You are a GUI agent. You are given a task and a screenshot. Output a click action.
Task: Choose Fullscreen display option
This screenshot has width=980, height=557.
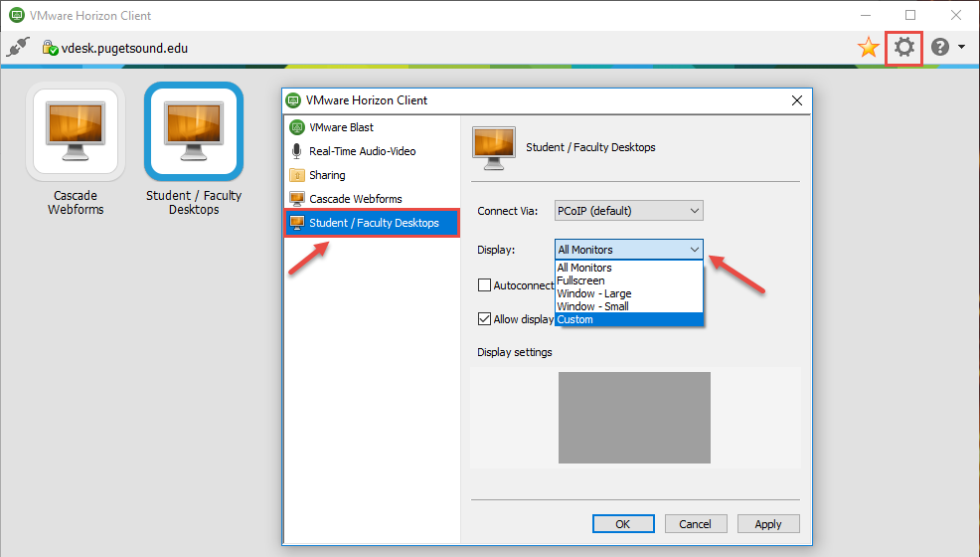pos(629,280)
